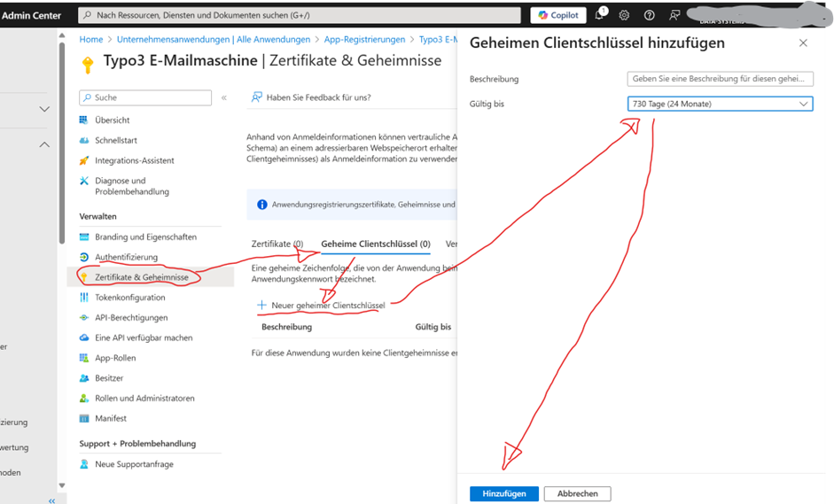Open the Gültig bis dropdown
This screenshot has width=834, height=504.
coord(720,104)
